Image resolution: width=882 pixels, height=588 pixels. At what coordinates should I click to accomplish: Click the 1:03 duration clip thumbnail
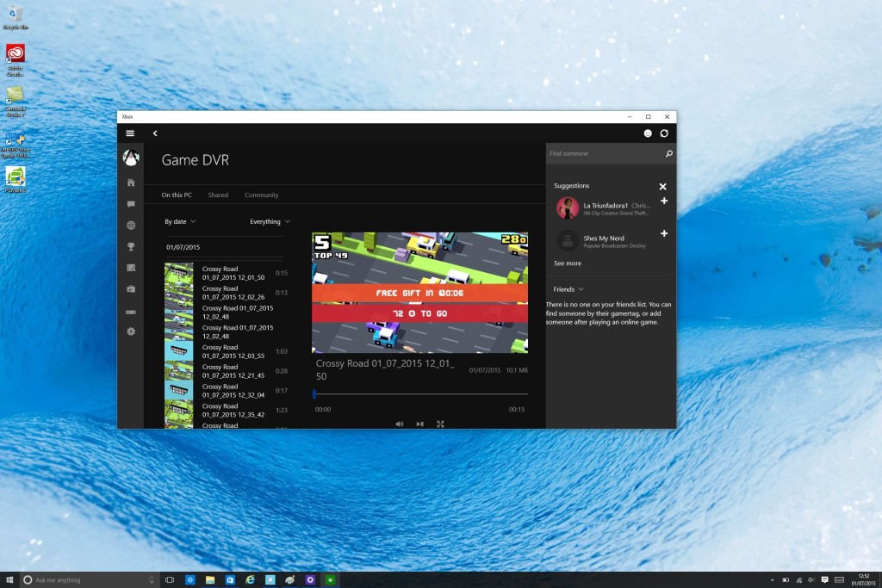pyautogui.click(x=179, y=351)
